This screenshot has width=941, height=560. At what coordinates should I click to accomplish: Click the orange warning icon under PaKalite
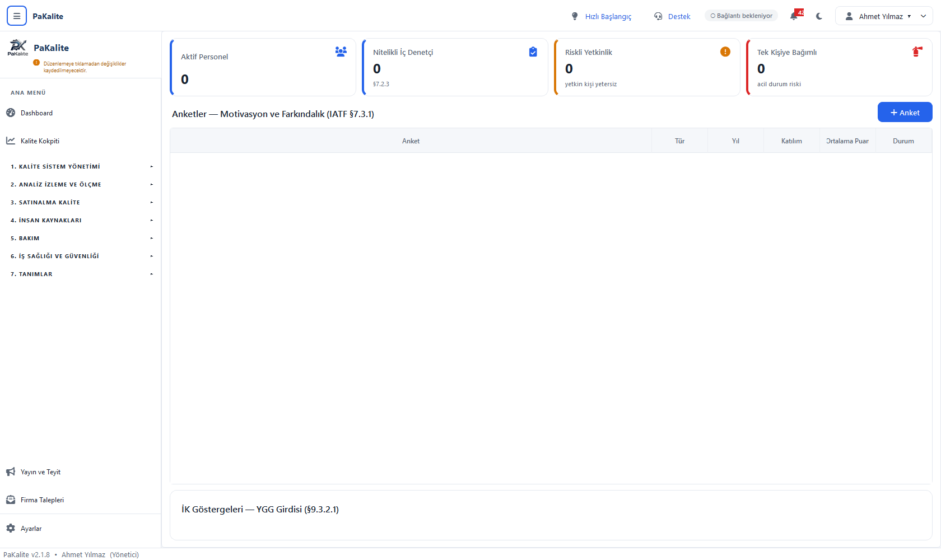36,63
